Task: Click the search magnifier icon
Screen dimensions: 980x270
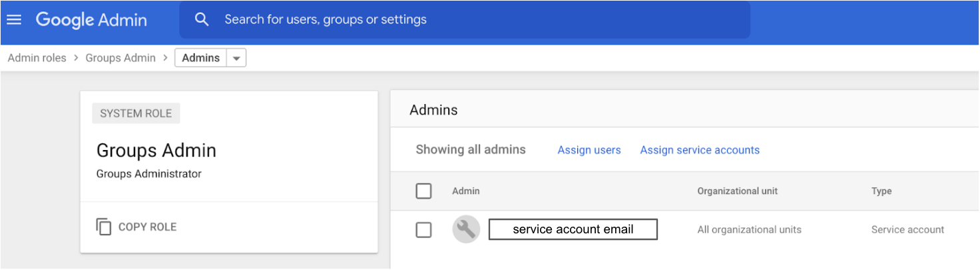Action: [x=202, y=19]
